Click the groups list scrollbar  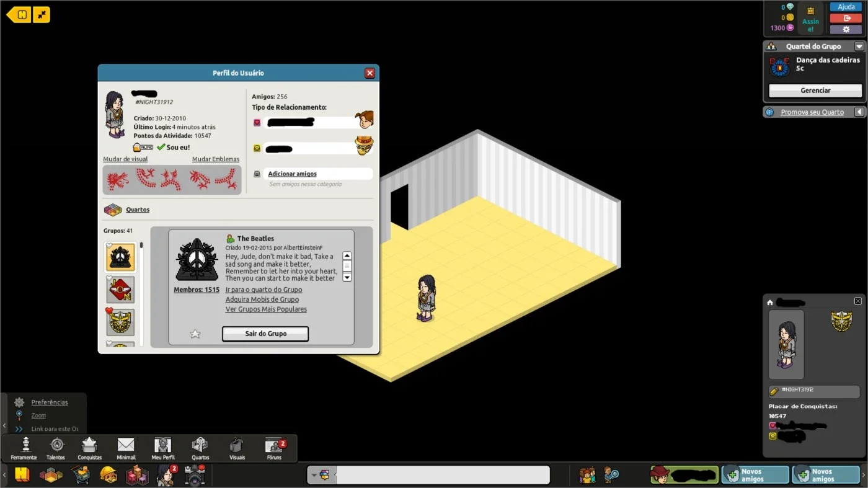[141, 294]
